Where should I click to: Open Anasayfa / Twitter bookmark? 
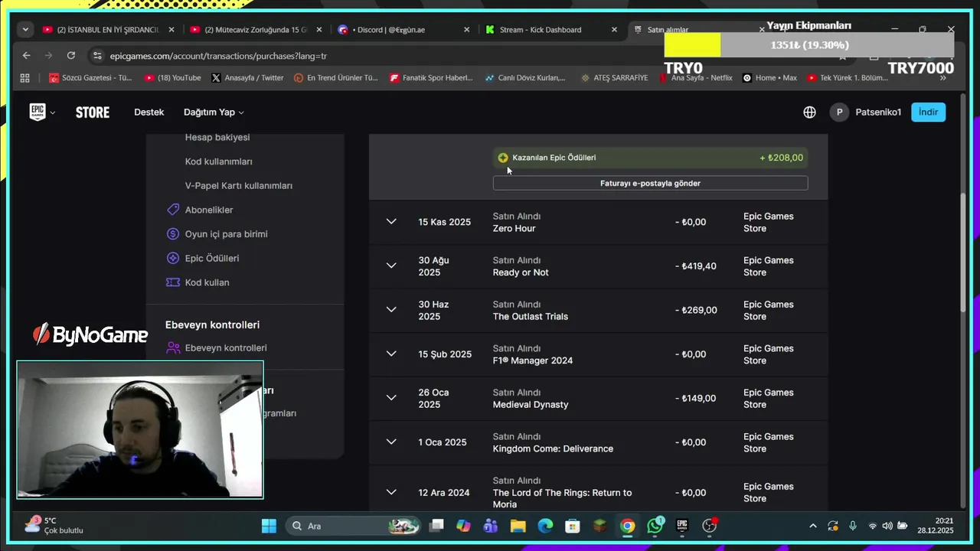[247, 77]
